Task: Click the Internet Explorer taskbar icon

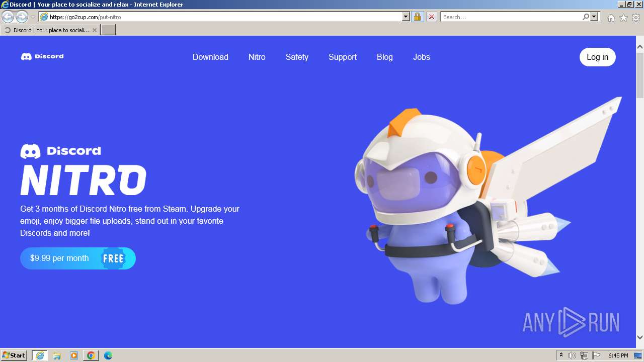Action: [40, 355]
